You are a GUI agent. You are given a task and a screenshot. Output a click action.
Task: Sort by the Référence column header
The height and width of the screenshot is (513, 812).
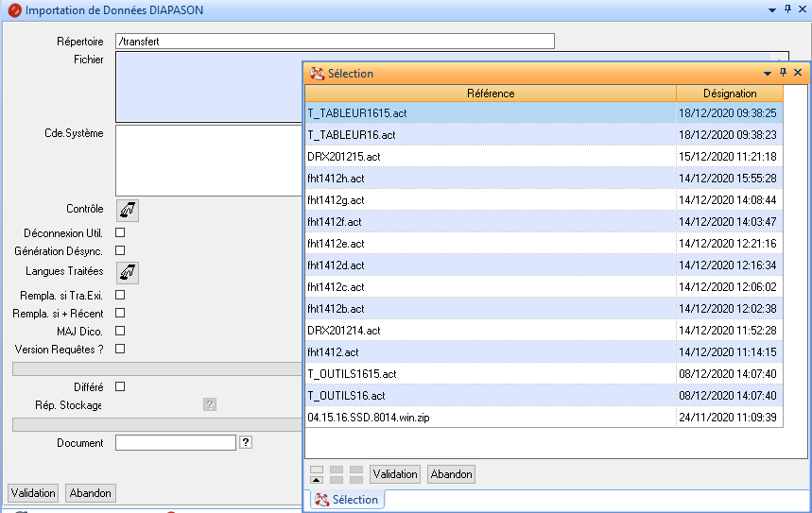(x=491, y=94)
